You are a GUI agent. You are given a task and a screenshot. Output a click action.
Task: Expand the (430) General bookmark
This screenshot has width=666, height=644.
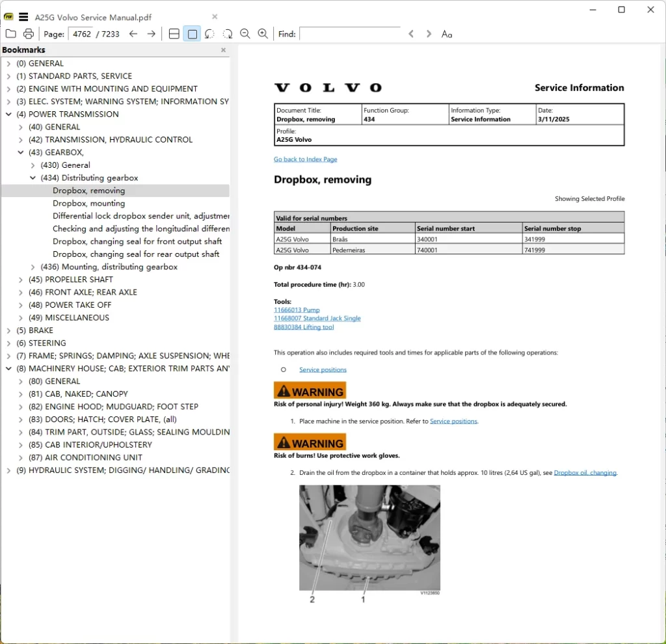33,165
